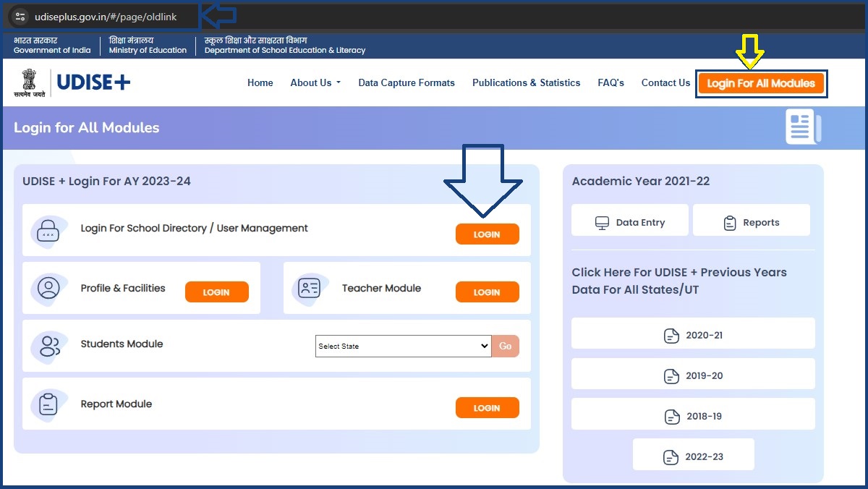Click the Teacher Module ID-card icon
This screenshot has height=489, width=868.
tap(310, 288)
